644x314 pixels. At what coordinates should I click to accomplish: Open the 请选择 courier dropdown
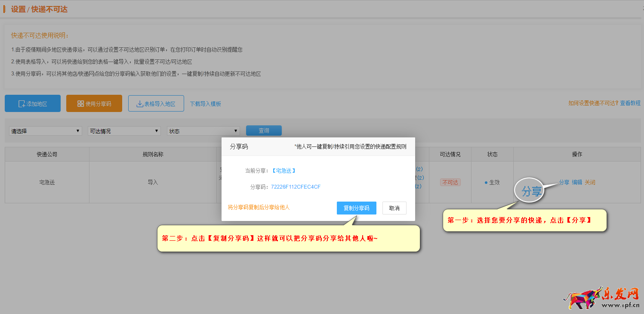(46, 131)
